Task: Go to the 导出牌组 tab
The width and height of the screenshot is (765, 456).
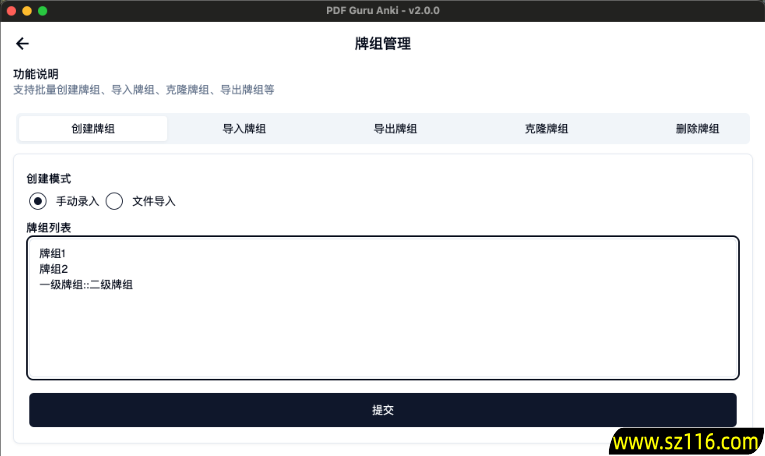Action: coord(395,129)
